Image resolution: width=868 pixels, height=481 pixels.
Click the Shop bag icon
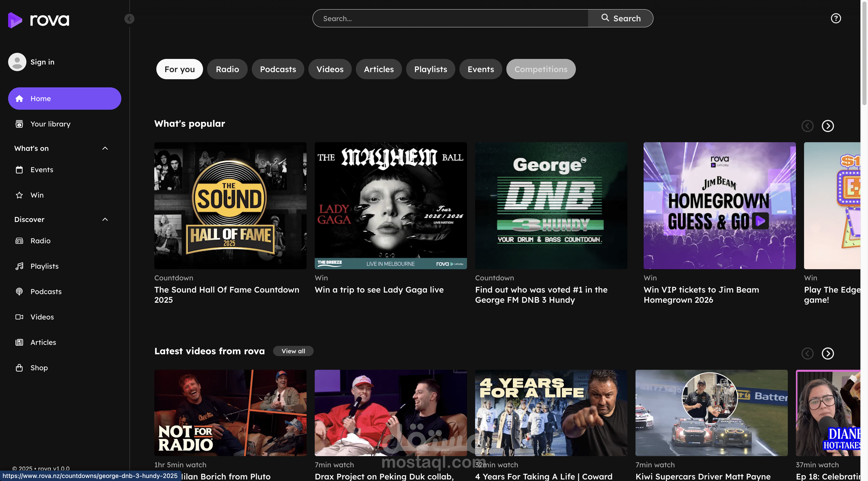click(19, 367)
